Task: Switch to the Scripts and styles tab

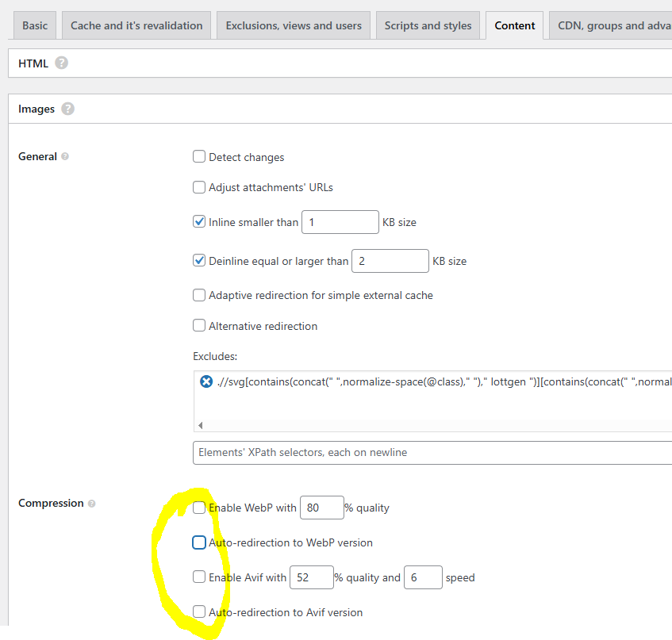Action: pos(428,25)
